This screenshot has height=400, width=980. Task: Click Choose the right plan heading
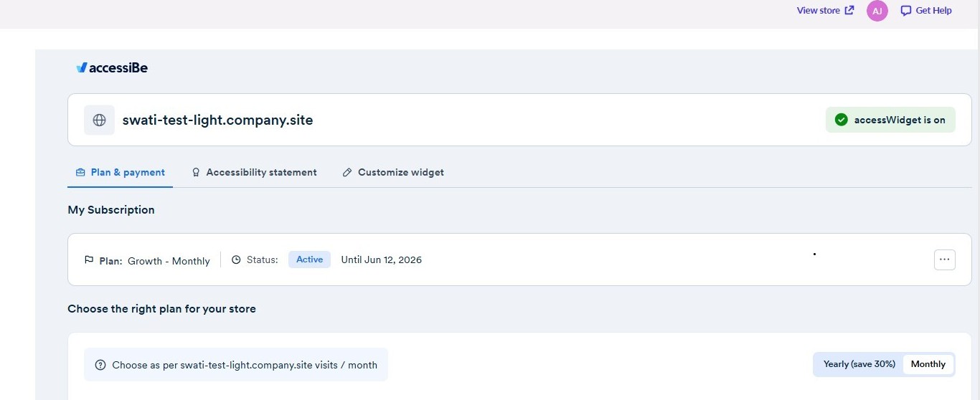(161, 309)
